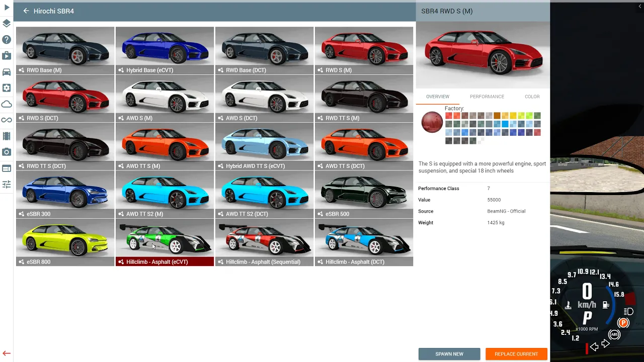
Task: Click the temperature icon on the gauge
Action: (x=569, y=305)
